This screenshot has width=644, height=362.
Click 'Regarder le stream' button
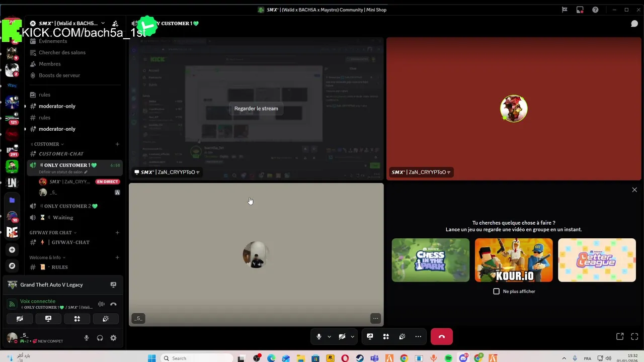(256, 109)
